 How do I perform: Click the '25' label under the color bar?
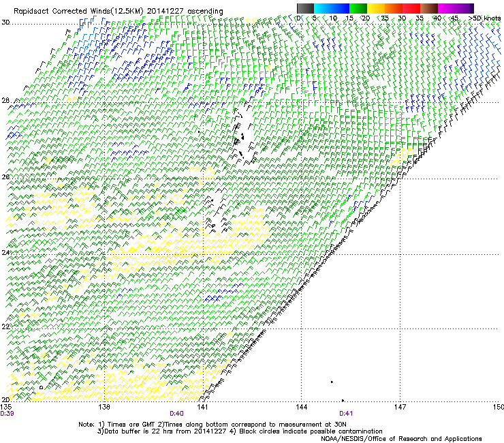click(x=385, y=18)
